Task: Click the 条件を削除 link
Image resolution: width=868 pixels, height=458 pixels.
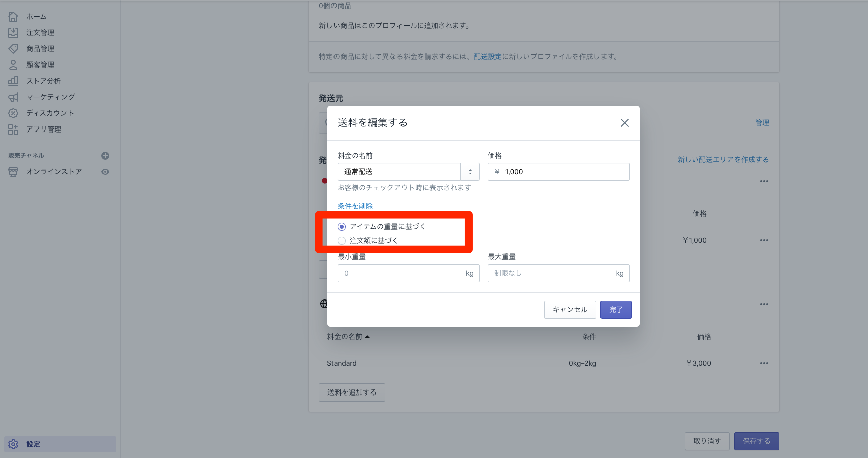Action: point(355,206)
